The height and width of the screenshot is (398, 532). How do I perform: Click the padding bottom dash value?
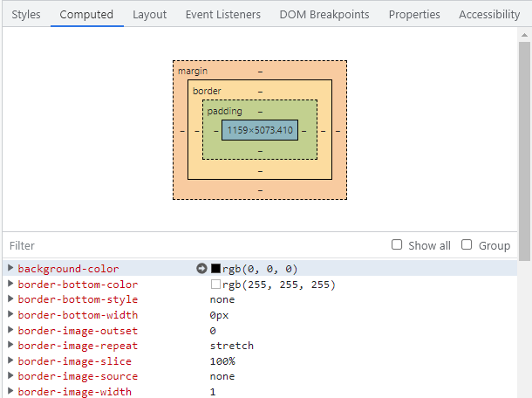260,151
